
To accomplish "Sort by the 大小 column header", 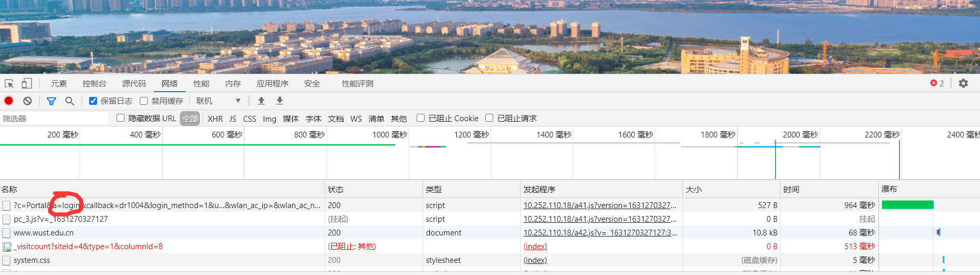I will click(732, 189).
